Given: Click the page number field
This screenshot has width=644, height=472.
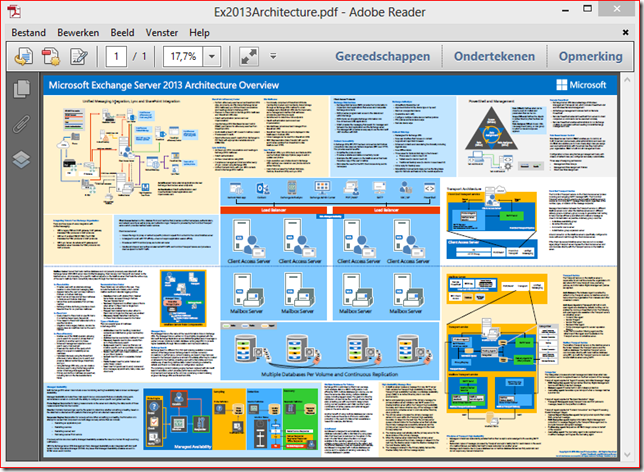Looking at the screenshot, I should [116, 56].
